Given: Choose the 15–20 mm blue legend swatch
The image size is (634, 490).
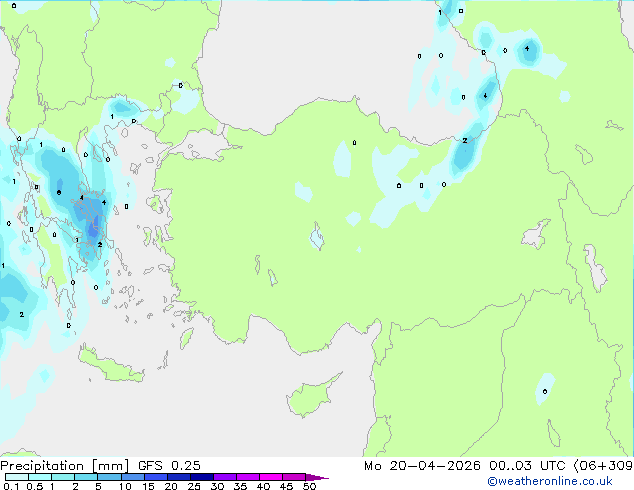Looking at the screenshot, I should pyautogui.click(x=156, y=477).
